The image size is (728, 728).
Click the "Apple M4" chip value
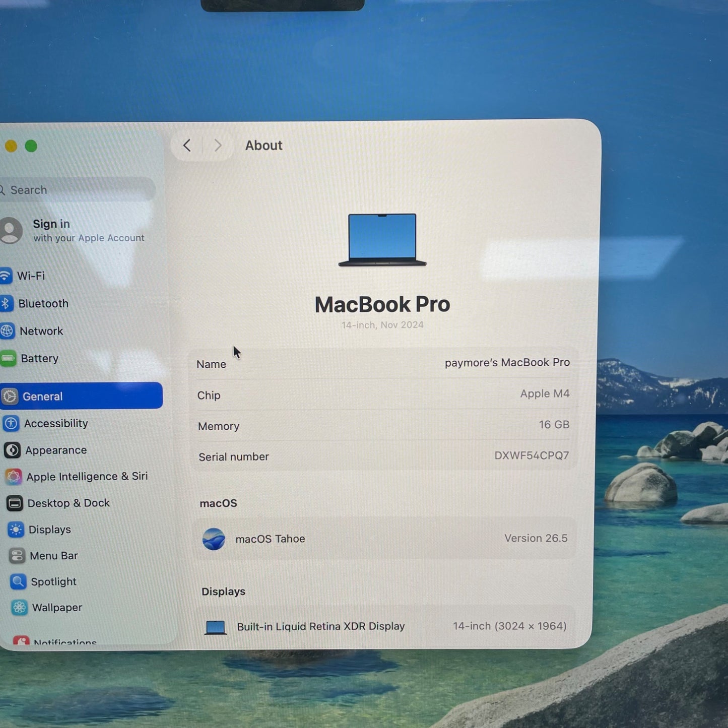[545, 393]
